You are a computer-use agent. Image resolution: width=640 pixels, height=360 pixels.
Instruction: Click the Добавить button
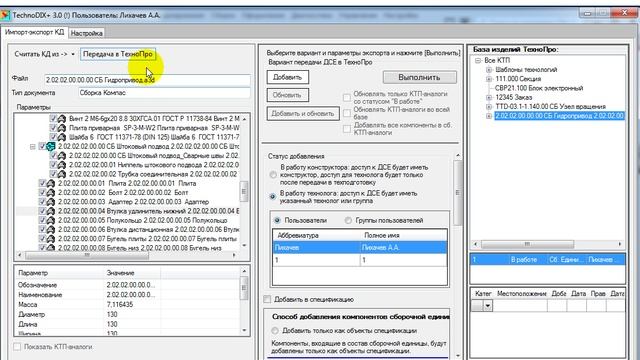(x=288, y=77)
